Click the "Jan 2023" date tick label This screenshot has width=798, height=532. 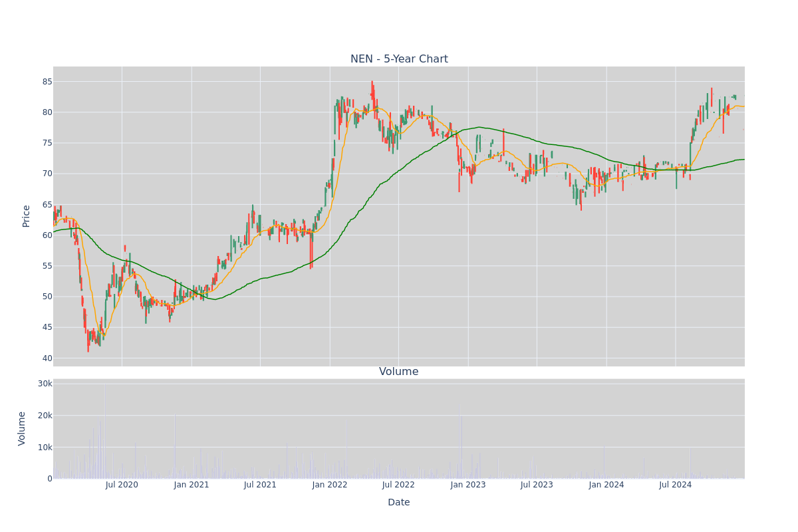click(x=468, y=485)
